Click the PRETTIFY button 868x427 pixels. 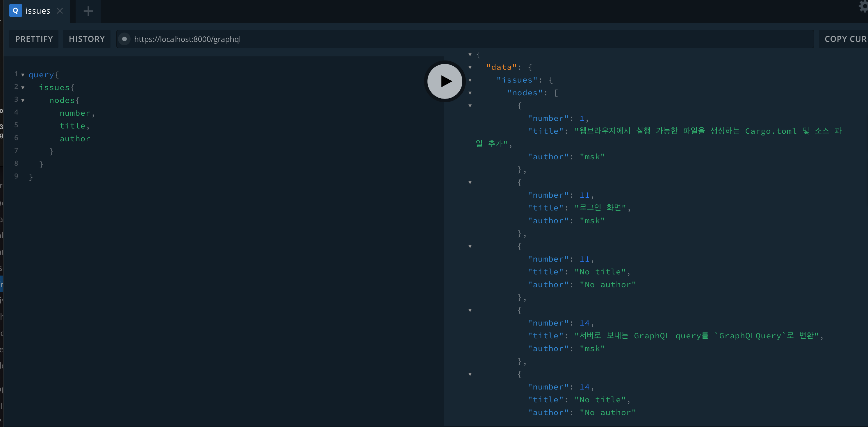(34, 39)
